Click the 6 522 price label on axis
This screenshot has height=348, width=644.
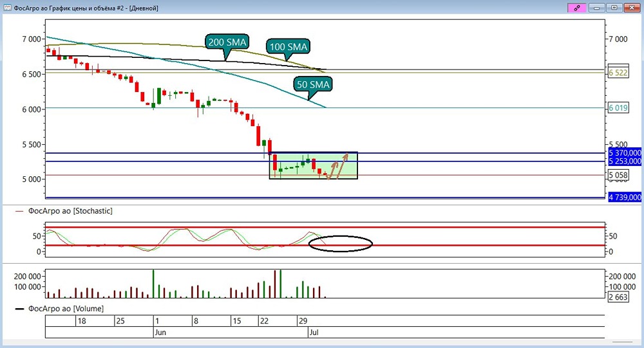click(618, 73)
